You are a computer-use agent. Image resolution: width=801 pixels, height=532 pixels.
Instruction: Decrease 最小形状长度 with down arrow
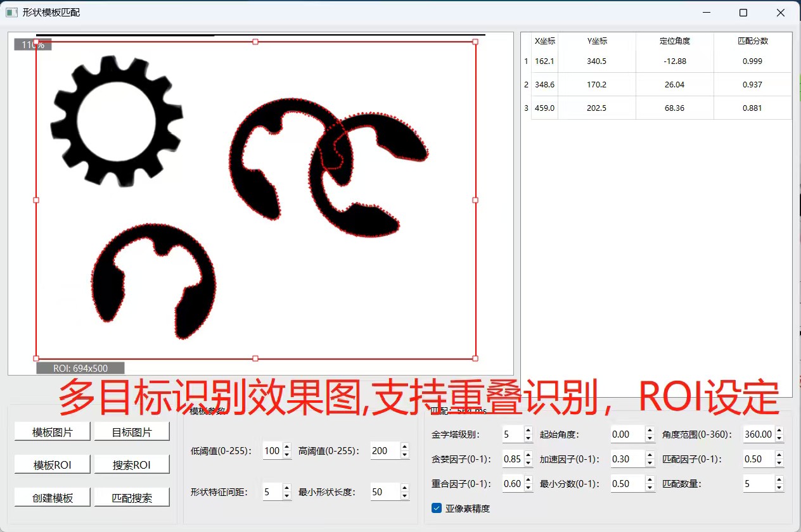click(405, 495)
